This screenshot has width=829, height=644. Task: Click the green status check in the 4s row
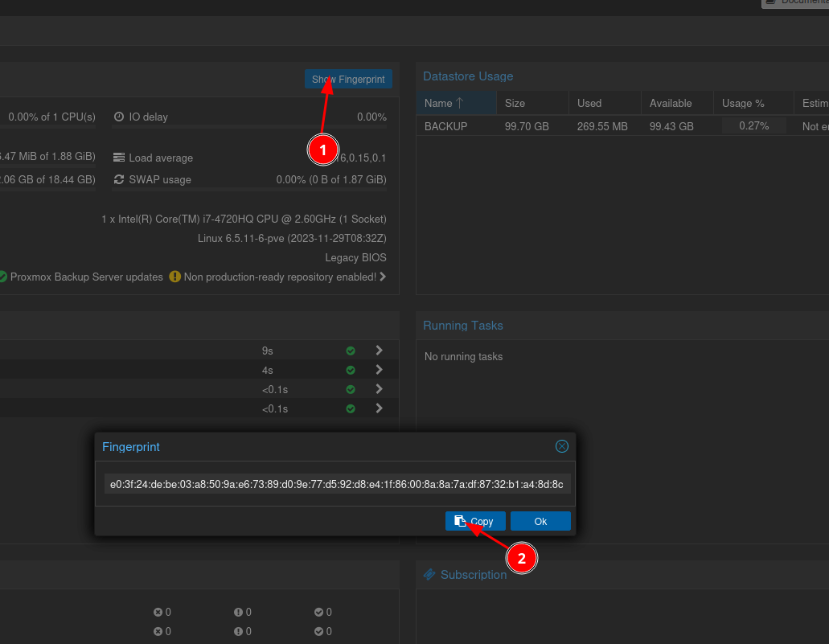coord(351,370)
